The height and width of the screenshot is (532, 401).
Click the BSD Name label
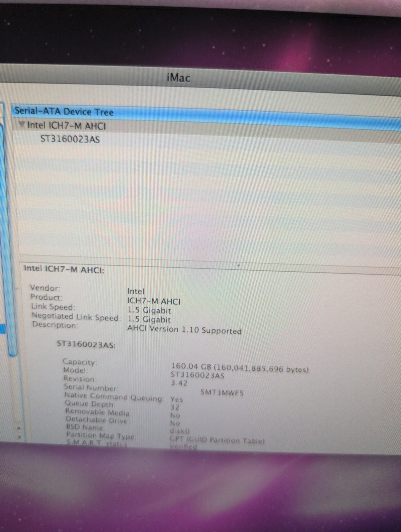(85, 427)
